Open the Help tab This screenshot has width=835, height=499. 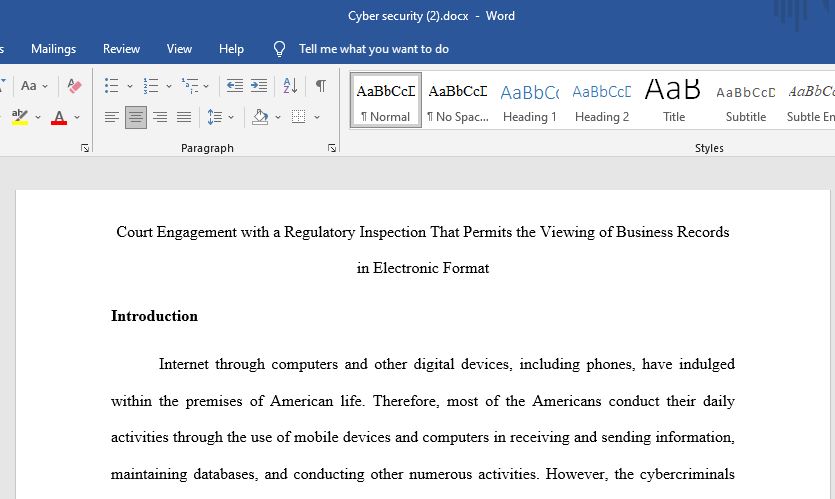tap(231, 48)
